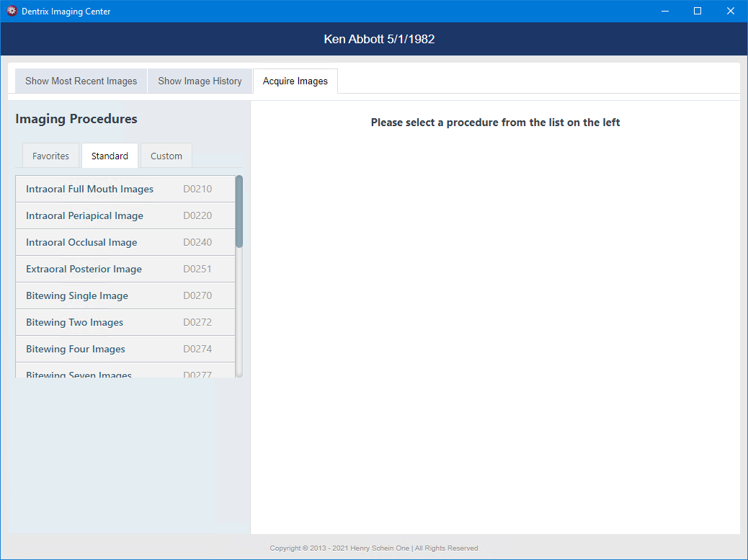Close the Dentrix Imaging Center window
This screenshot has height=560, width=748.
pos(730,12)
